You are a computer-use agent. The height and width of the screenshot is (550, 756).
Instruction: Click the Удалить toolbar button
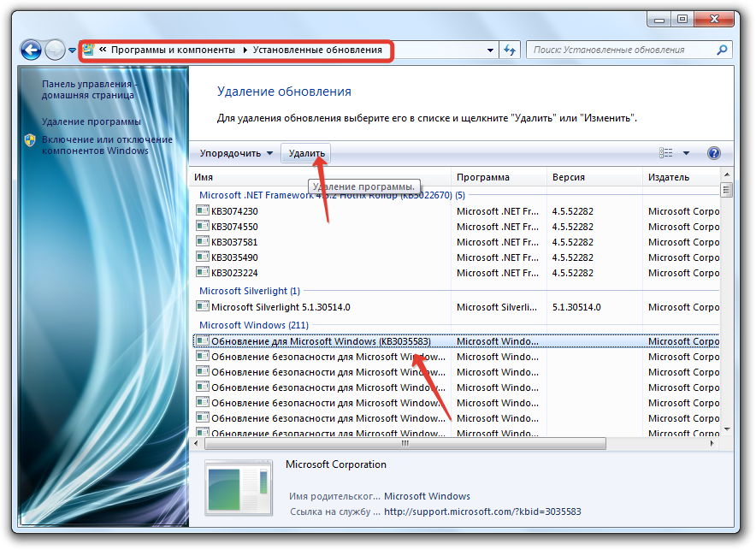pyautogui.click(x=306, y=153)
